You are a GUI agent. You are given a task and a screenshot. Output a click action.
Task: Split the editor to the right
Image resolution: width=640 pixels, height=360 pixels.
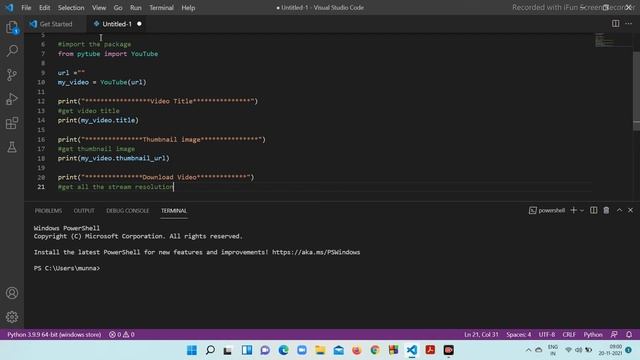coord(615,24)
